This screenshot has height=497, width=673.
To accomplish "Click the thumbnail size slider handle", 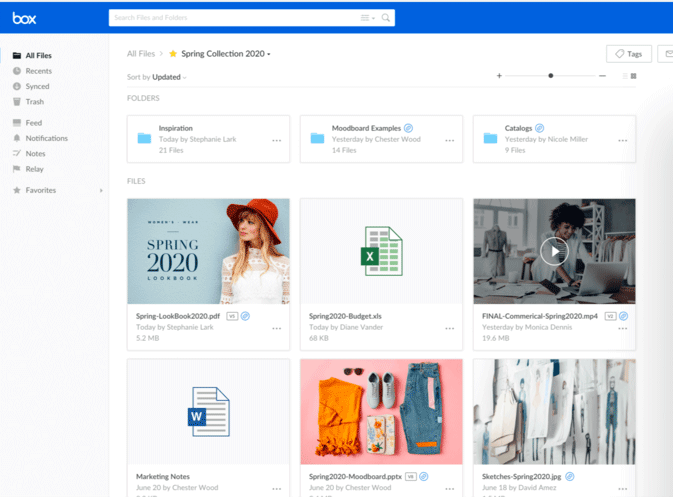I will [551, 76].
